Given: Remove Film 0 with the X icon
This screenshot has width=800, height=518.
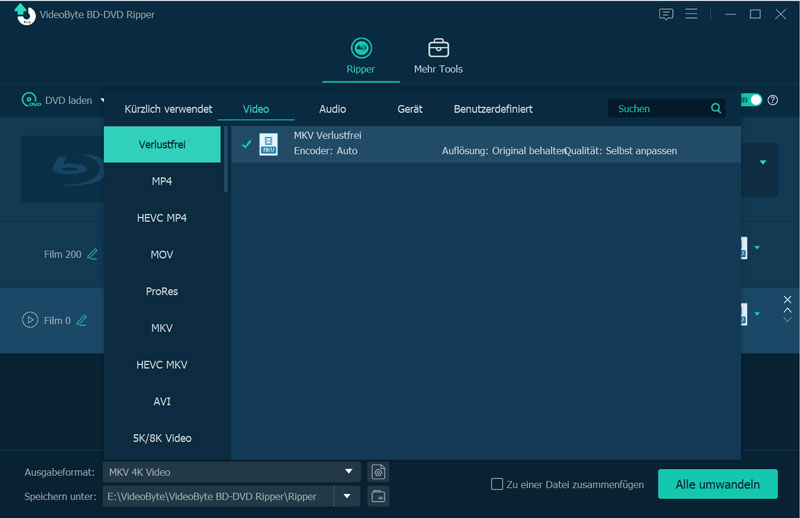Looking at the screenshot, I should pos(787,300).
